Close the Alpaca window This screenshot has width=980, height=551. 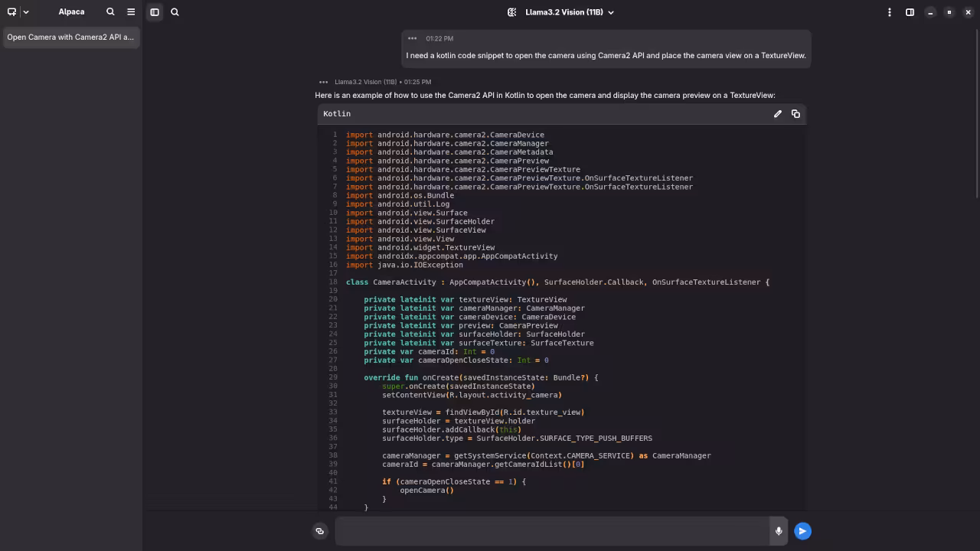(x=969, y=12)
